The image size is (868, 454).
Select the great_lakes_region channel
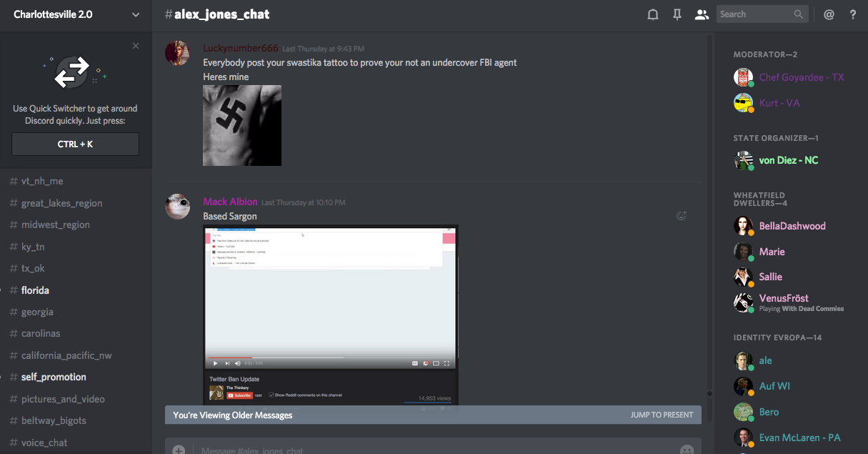click(x=61, y=203)
